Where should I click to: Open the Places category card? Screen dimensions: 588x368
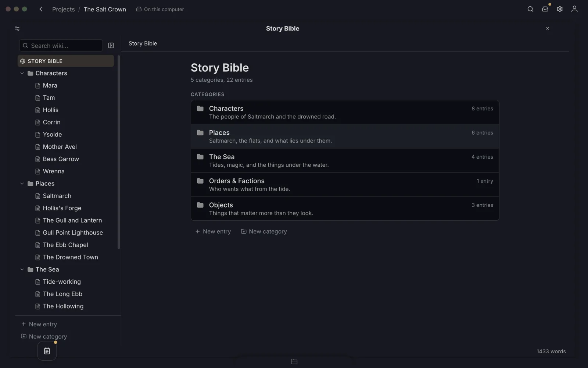pos(345,137)
